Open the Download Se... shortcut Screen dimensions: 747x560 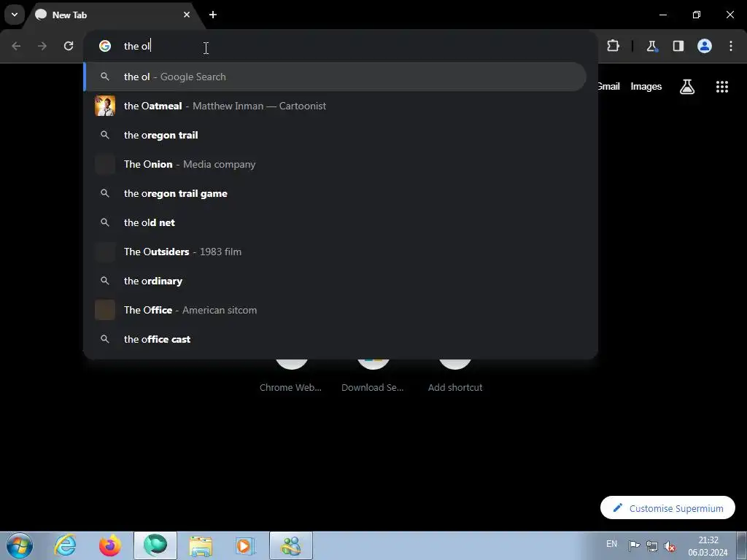373,376
